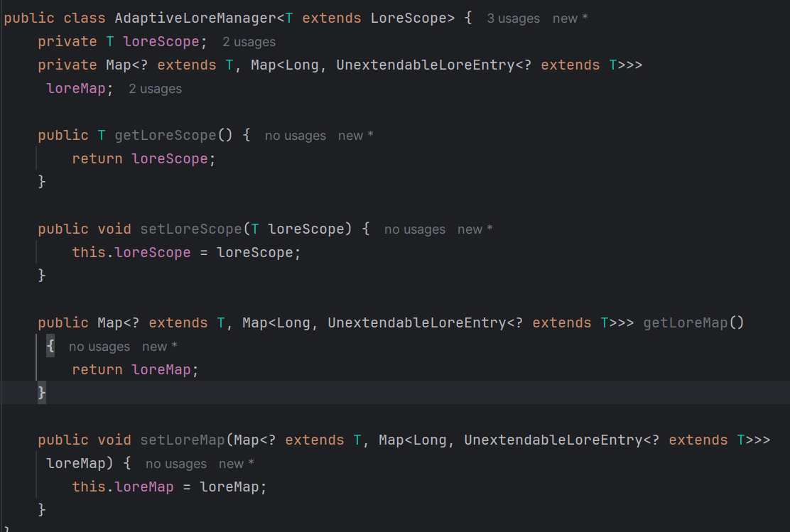Click 'new *' author hint after 'loreMap) {'
The image size is (790, 532).
pyautogui.click(x=236, y=464)
